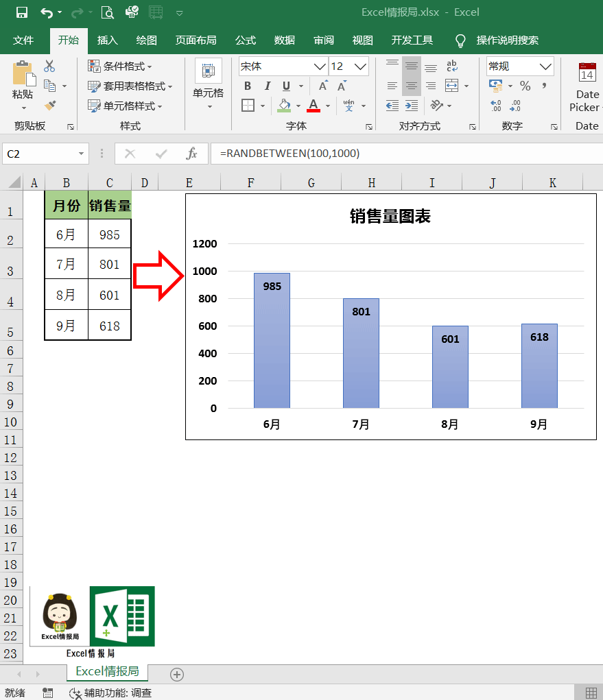
Task: Click the Paste clipboard icon
Action: [24, 73]
